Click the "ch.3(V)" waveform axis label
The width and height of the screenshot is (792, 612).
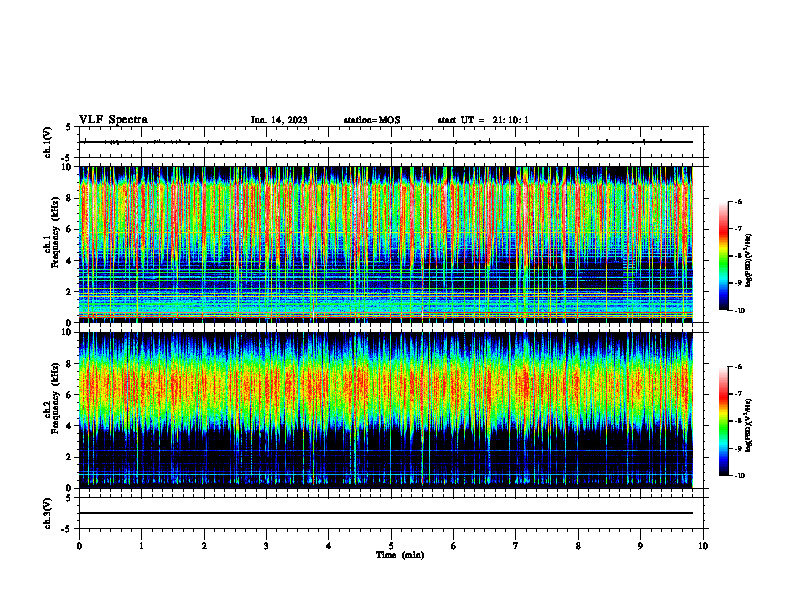47,513
